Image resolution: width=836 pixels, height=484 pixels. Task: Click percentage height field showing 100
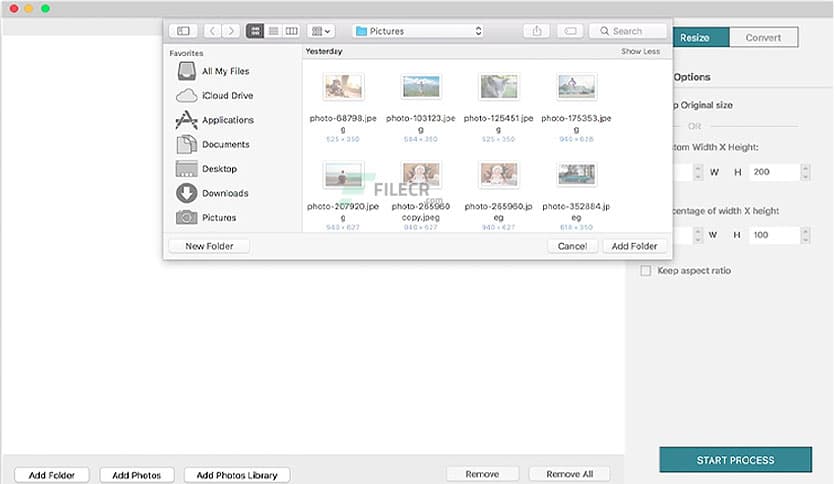[774, 235]
